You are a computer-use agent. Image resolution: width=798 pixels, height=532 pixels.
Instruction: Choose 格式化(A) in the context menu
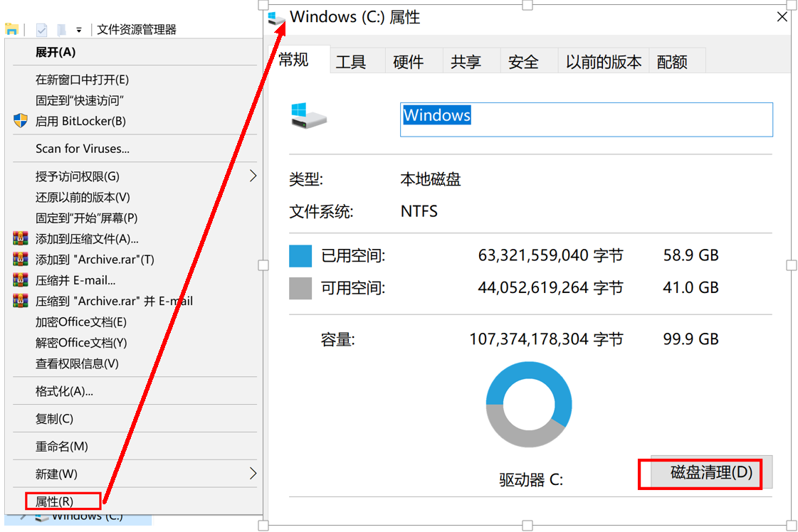64,391
